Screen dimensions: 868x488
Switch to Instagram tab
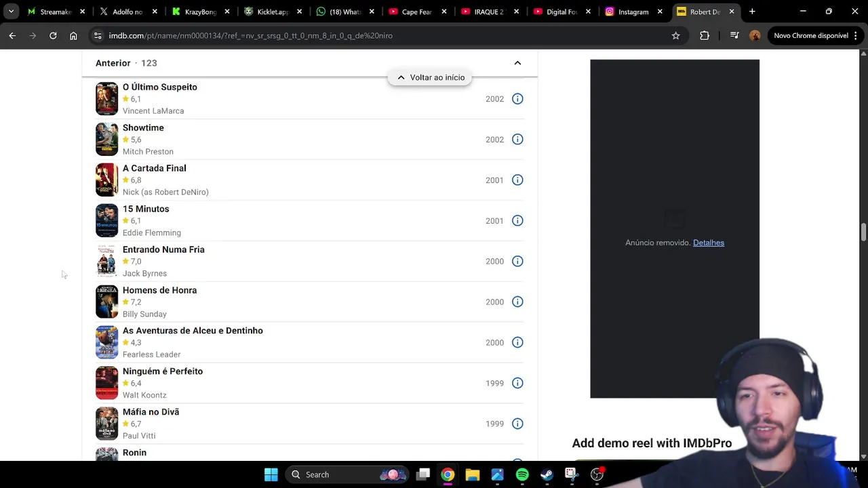tap(634, 12)
